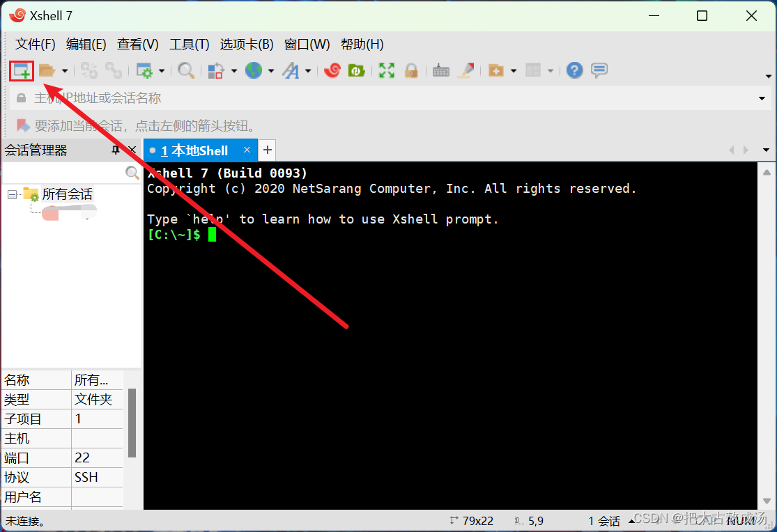
Task: Click the Open Session folder icon
Action: click(x=47, y=70)
